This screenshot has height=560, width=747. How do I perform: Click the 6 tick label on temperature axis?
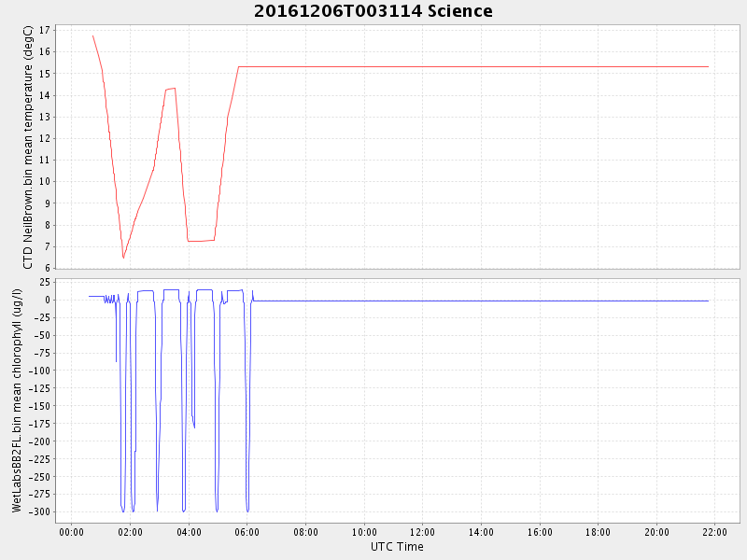pyautogui.click(x=46, y=268)
